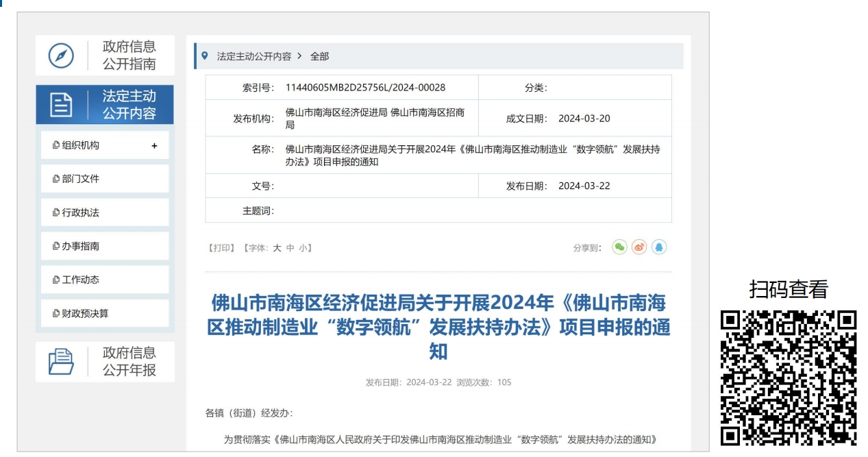Share the article via the blue QQ icon
The image size is (868, 457).
pyautogui.click(x=658, y=247)
